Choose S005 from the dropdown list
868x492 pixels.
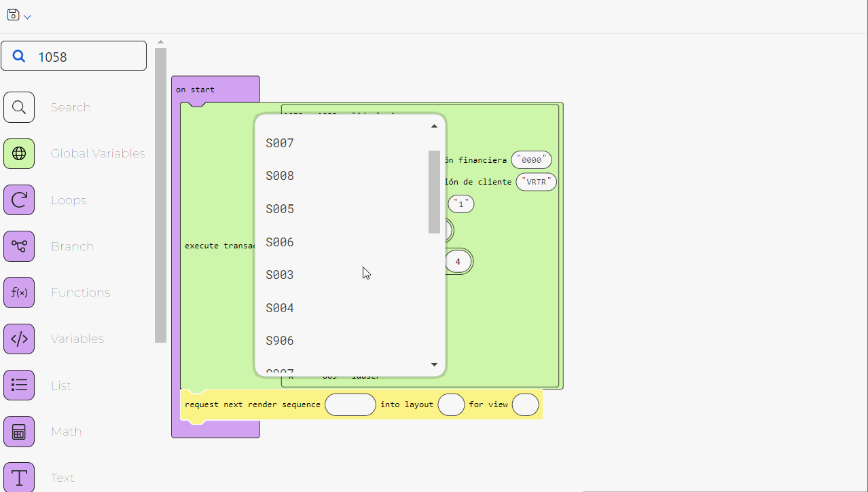[x=280, y=209]
